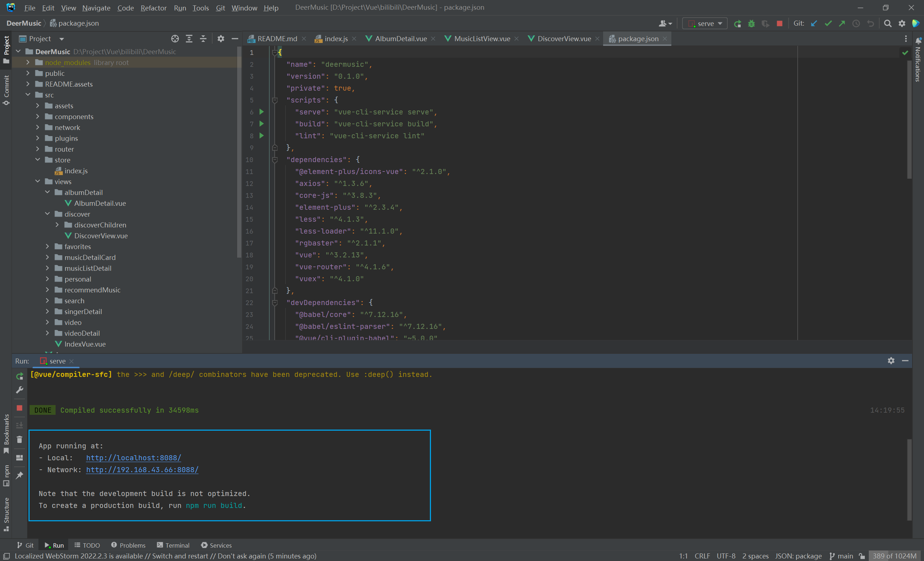Stop process red square in Run panel
The image size is (924, 561).
coord(19,408)
